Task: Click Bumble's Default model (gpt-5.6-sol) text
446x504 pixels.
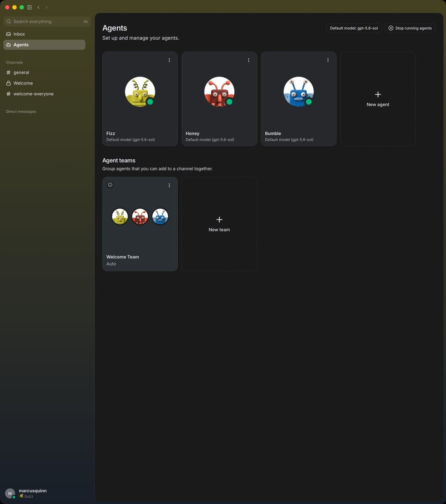Action: tap(289, 140)
